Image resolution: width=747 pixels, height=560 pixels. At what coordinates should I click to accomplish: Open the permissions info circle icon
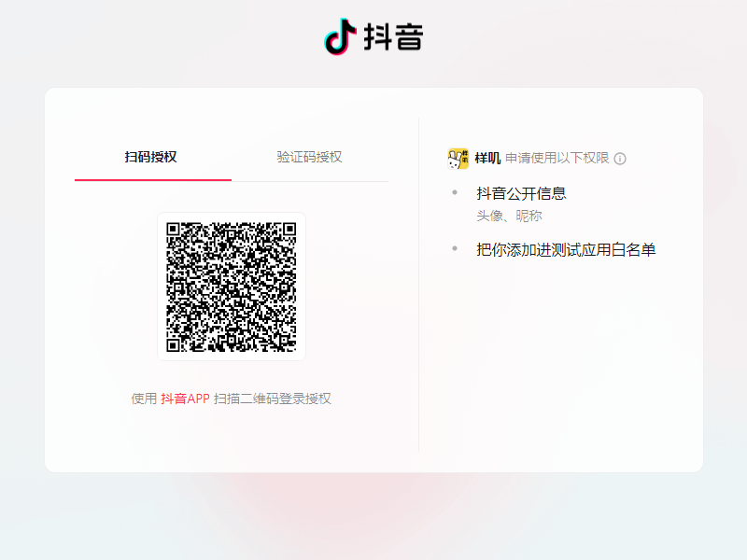pos(620,159)
